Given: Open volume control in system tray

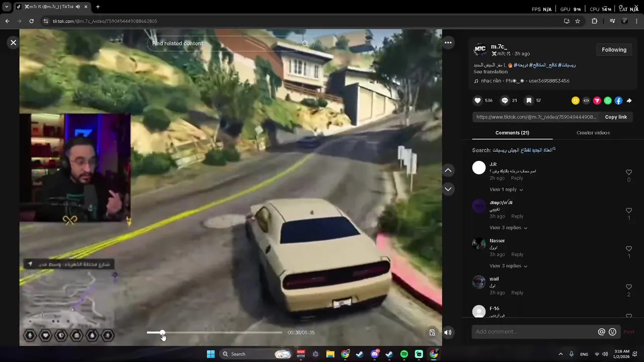Looking at the screenshot, I should coord(605,354).
